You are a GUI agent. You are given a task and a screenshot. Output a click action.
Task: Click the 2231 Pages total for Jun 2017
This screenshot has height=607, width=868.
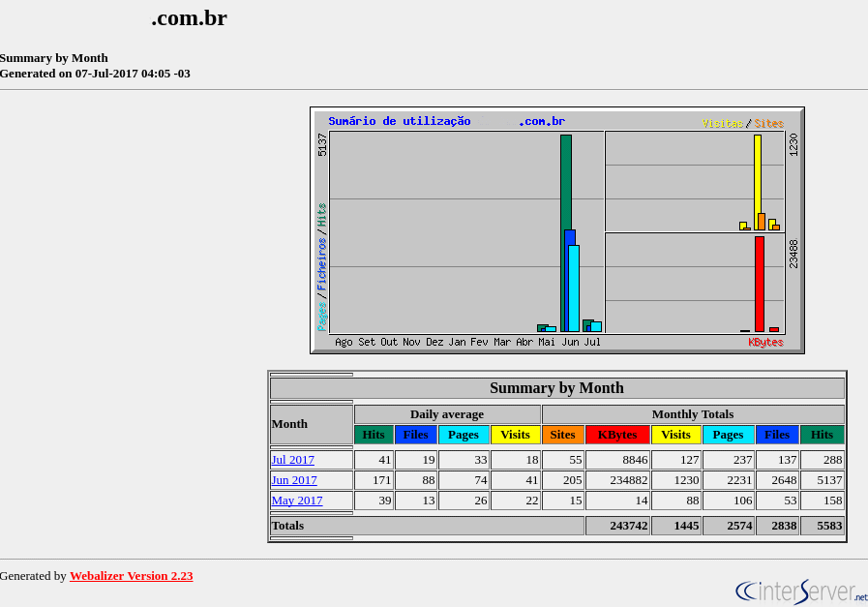point(728,480)
